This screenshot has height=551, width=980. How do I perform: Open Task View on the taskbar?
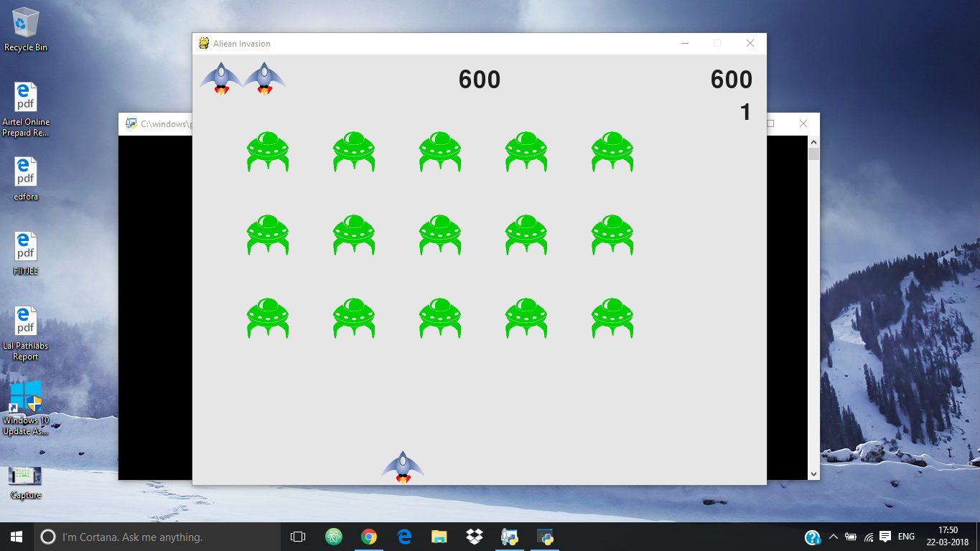pos(298,537)
